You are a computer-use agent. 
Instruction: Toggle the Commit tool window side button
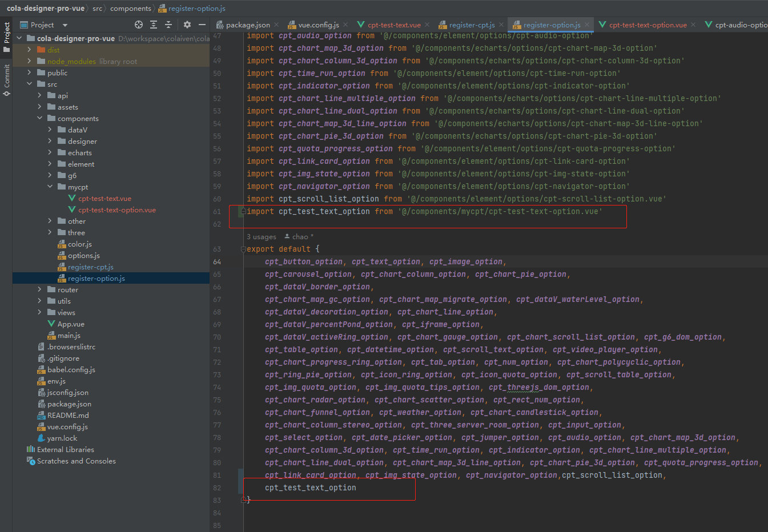pos(6,79)
